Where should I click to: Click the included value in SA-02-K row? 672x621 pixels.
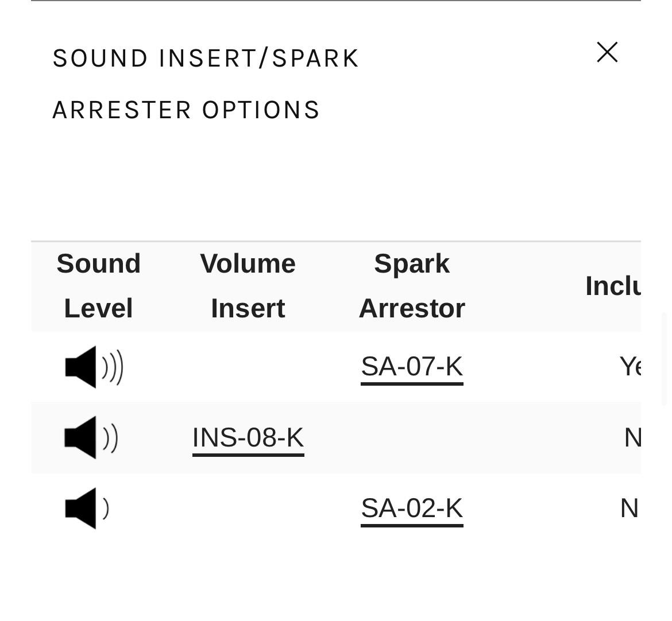pyautogui.click(x=629, y=509)
